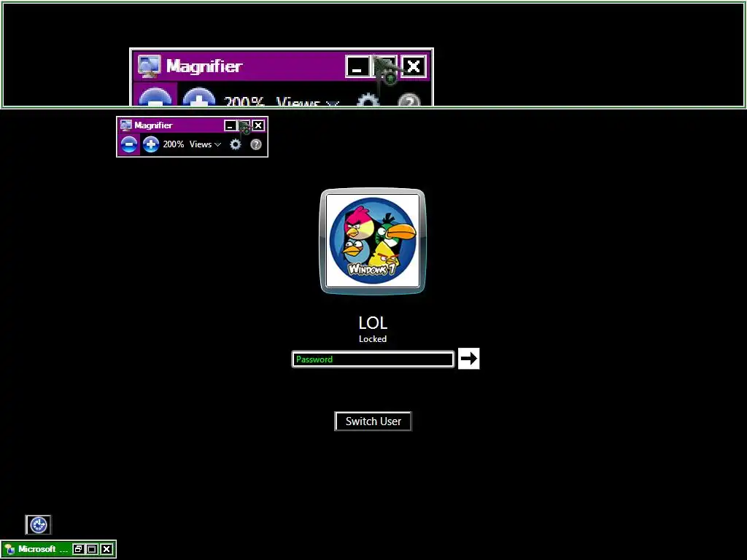747x560 pixels.
Task: Click the LOL username text
Action: tap(373, 323)
